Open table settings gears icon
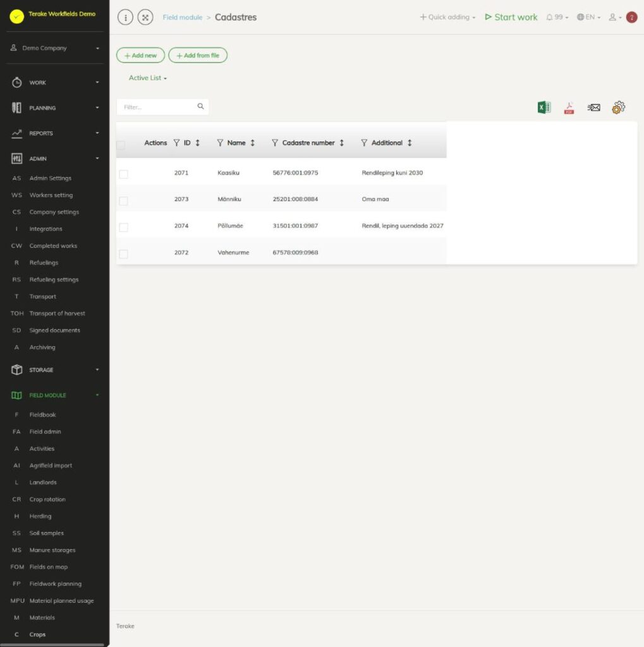This screenshot has height=647, width=644. tap(619, 107)
